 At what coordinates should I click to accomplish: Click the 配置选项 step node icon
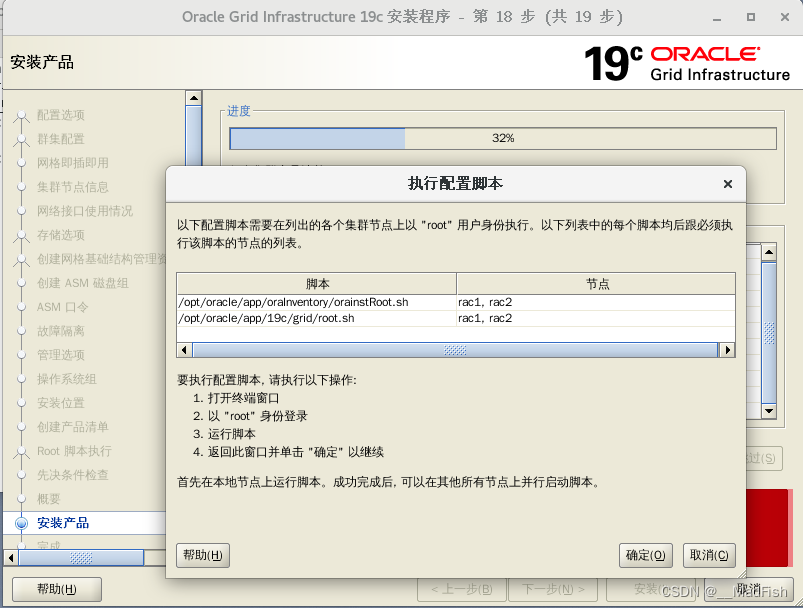[22, 115]
